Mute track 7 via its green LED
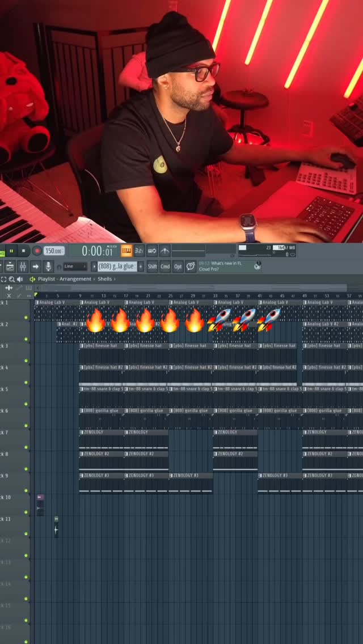The width and height of the screenshot is (363, 644). [26, 447]
